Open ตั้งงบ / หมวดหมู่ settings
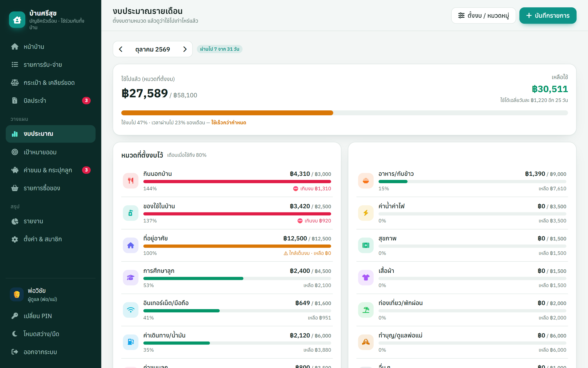This screenshot has height=368, width=588. (x=483, y=16)
